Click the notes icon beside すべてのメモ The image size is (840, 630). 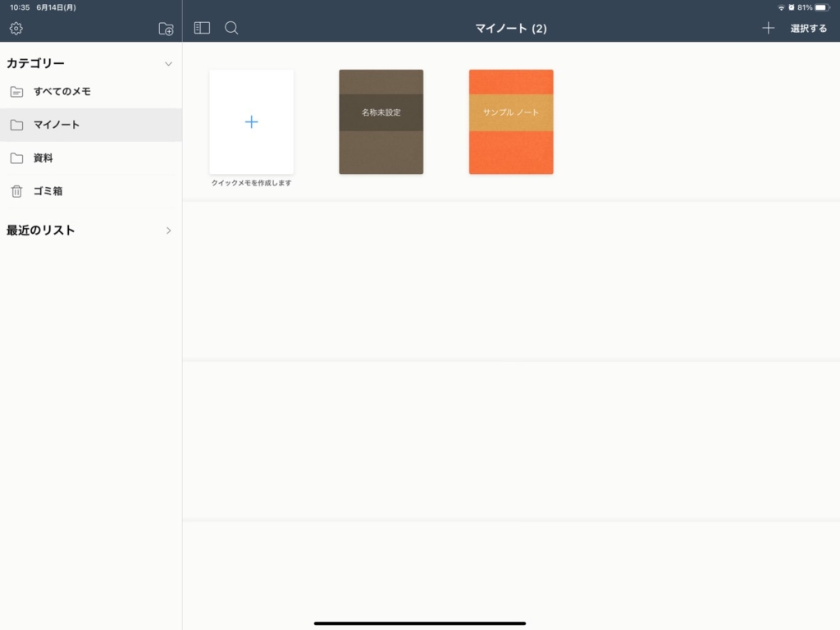16,92
